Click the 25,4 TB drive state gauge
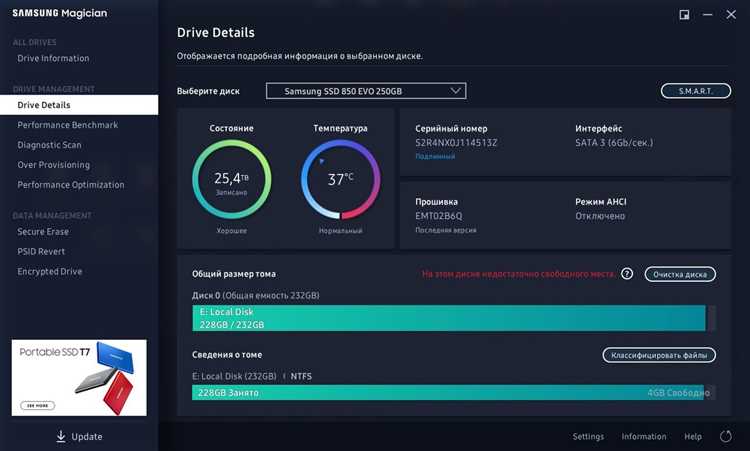The image size is (750, 451). click(232, 179)
